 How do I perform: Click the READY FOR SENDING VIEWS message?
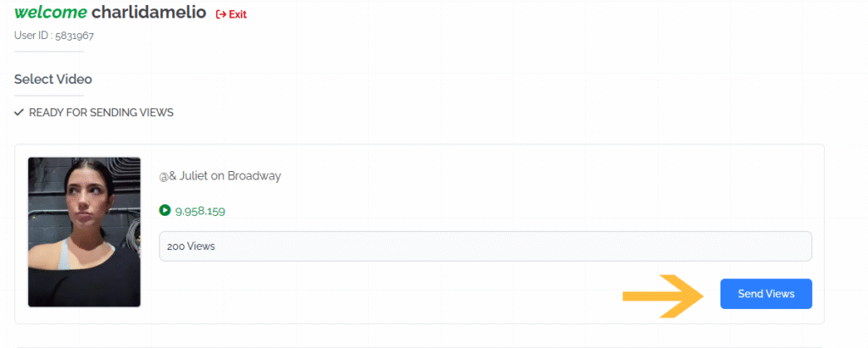pyautogui.click(x=102, y=113)
